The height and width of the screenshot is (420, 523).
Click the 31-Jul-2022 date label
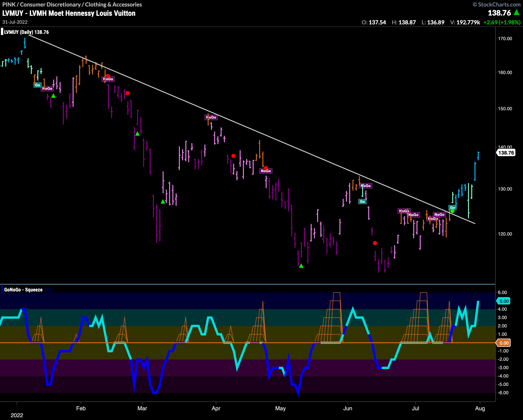coord(15,22)
